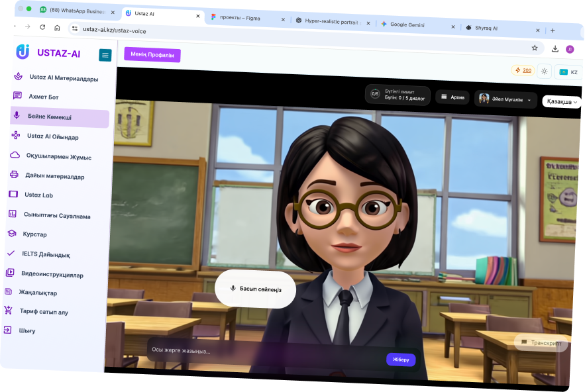This screenshot has width=585, height=392.
Task: Open the Қазақша language dropdown
Action: tap(562, 102)
